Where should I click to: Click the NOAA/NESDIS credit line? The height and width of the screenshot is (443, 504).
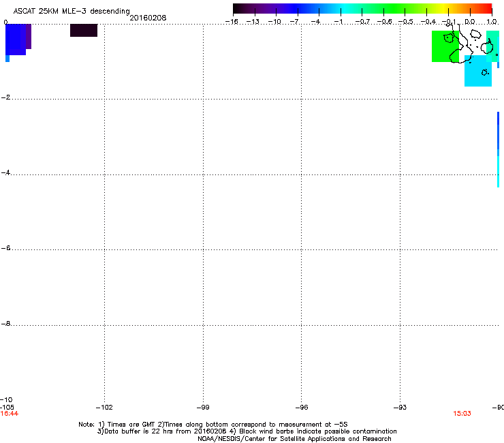click(x=294, y=439)
